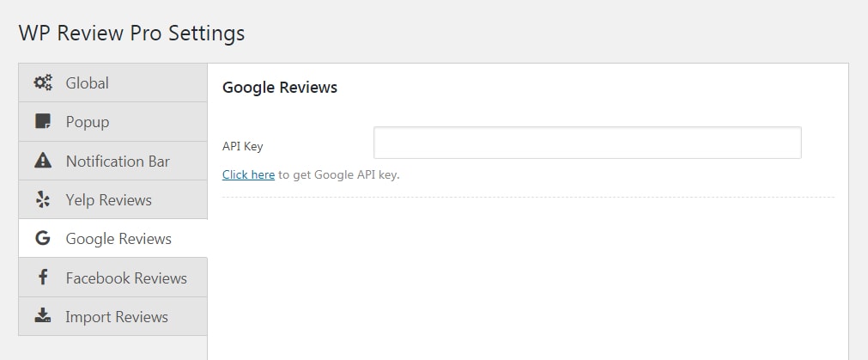The height and width of the screenshot is (360, 868).
Task: Click the warning triangle icon for Notification Bar
Action: point(43,161)
